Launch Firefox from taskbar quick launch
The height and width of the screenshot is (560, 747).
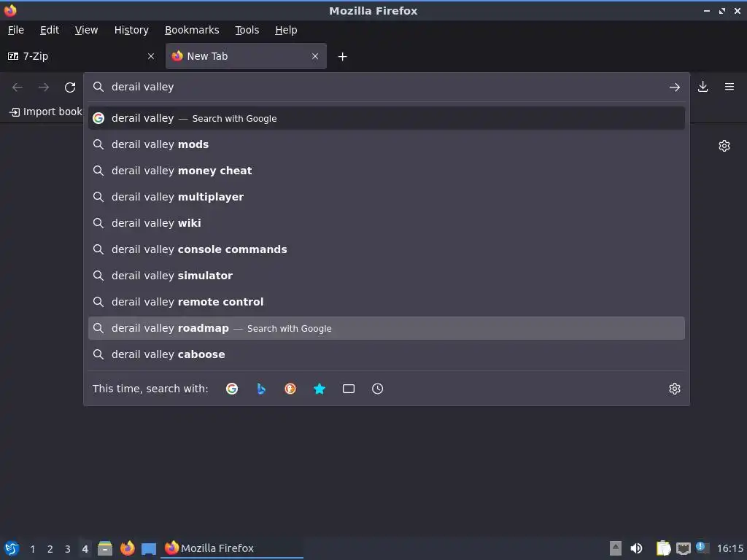point(127,548)
